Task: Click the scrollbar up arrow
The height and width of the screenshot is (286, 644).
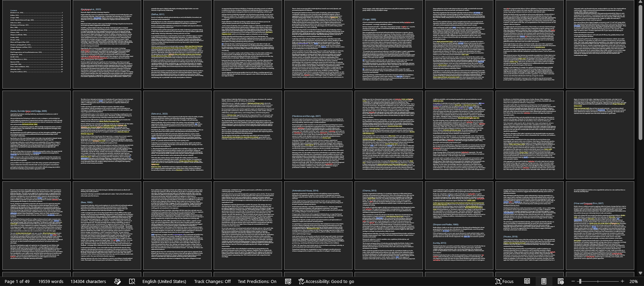Action: [641, 2]
